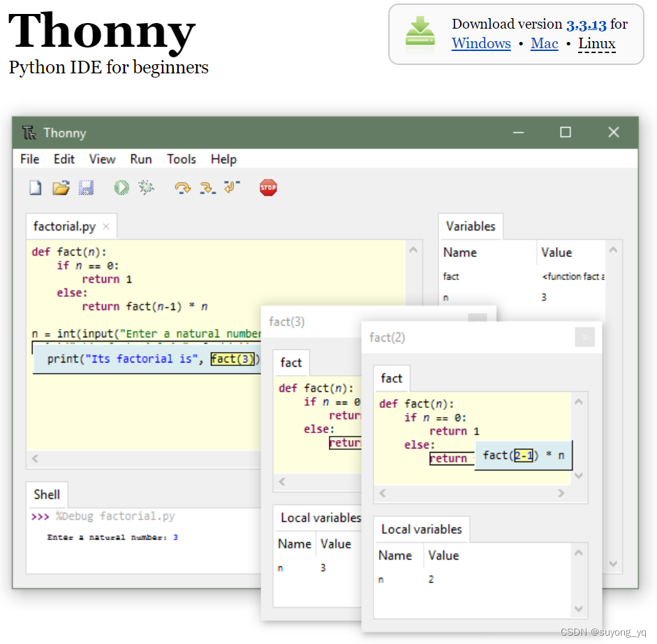Click Name column header in fact(2) local variables
This screenshot has width=657, height=644.
pyautogui.click(x=399, y=556)
